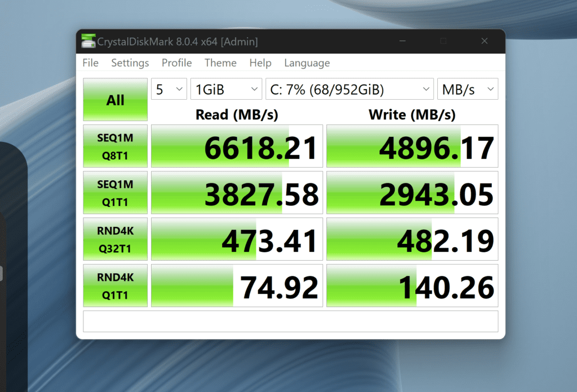Click the RND4K Q1T1 write result 140.26
Screen dimensions: 577x392
click(412, 286)
